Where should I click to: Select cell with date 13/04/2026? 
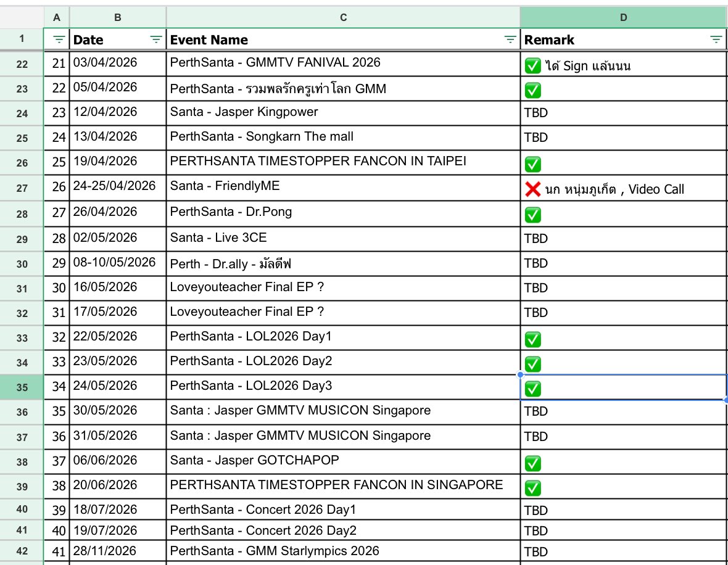(118, 138)
